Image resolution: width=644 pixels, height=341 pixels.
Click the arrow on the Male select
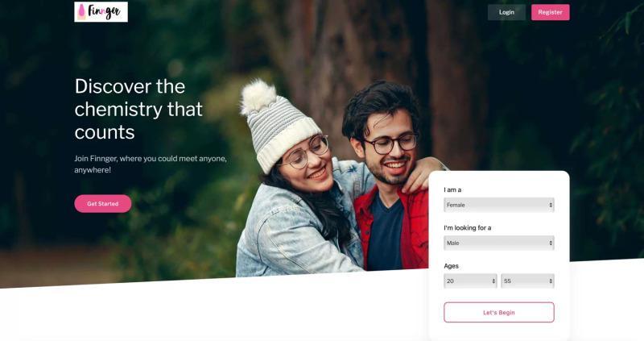(x=551, y=243)
